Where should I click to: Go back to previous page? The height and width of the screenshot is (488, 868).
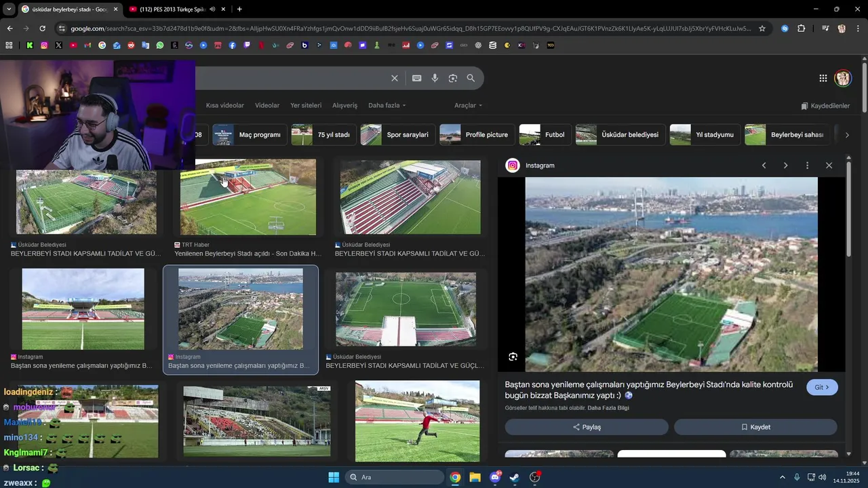click(x=9, y=28)
